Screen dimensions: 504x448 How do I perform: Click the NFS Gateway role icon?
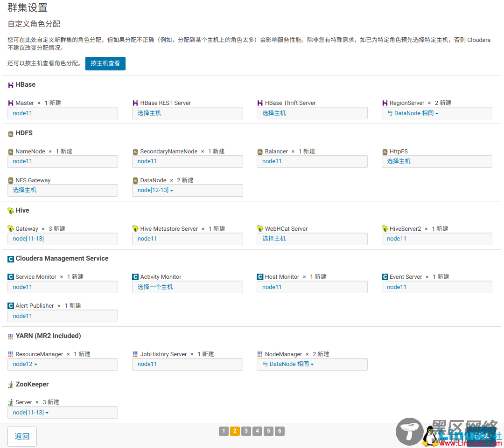tap(11, 180)
